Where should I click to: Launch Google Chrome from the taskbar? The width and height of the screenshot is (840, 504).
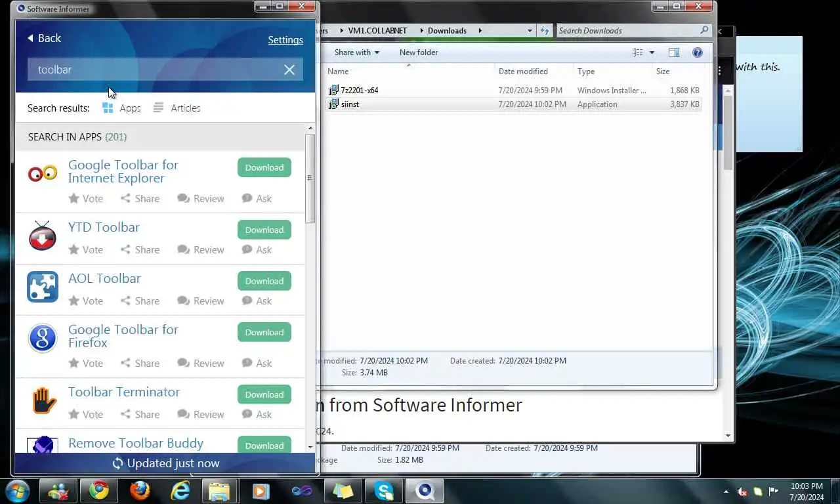click(99, 490)
